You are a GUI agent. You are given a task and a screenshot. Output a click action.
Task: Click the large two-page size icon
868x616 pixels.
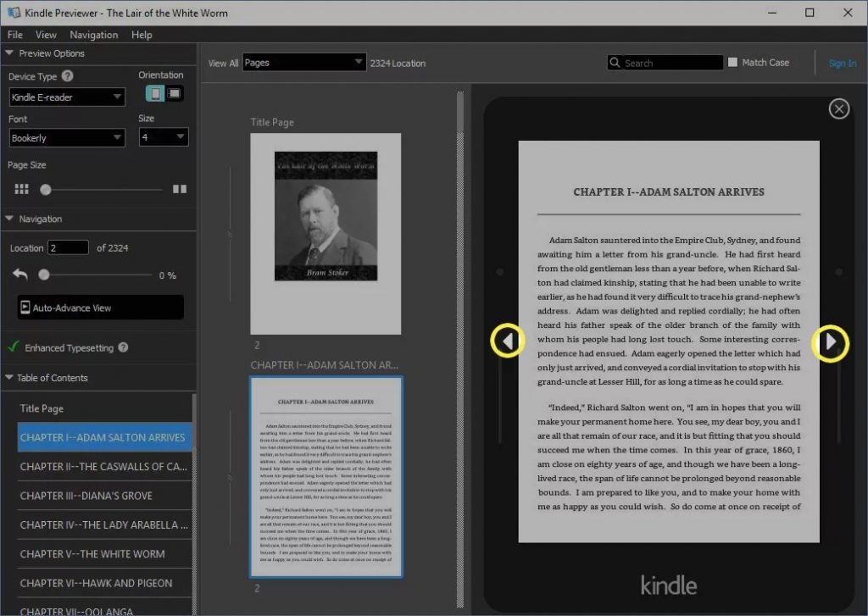coord(180,189)
